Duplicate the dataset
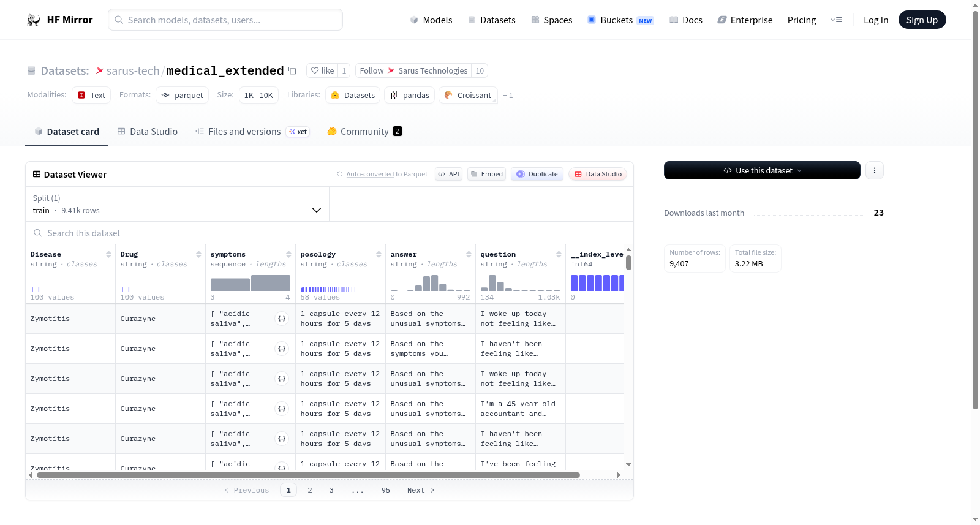The image size is (980, 525). tap(537, 174)
